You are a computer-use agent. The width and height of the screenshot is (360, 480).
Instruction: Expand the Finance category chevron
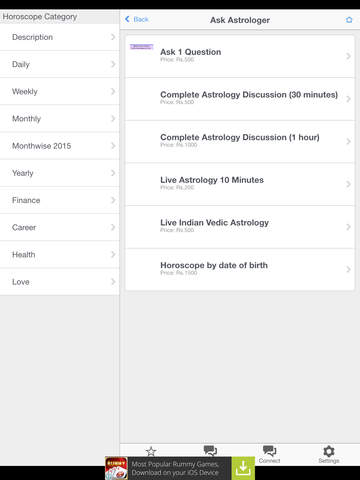(113, 200)
